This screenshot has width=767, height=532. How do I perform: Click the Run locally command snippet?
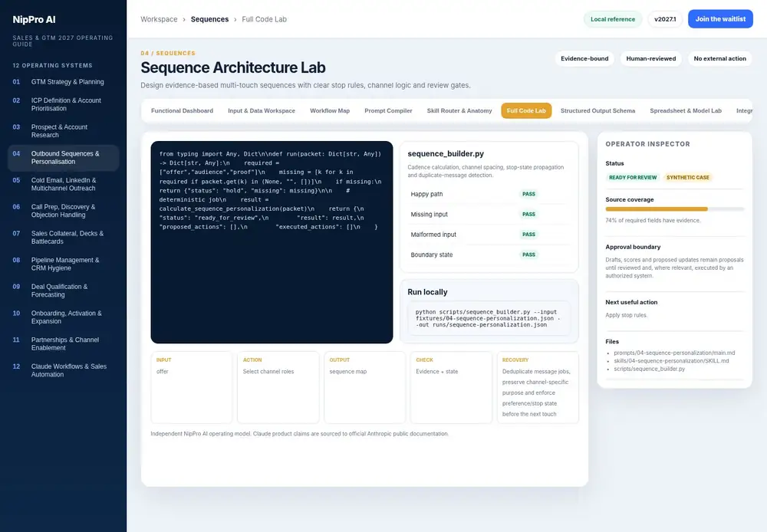tap(489, 318)
